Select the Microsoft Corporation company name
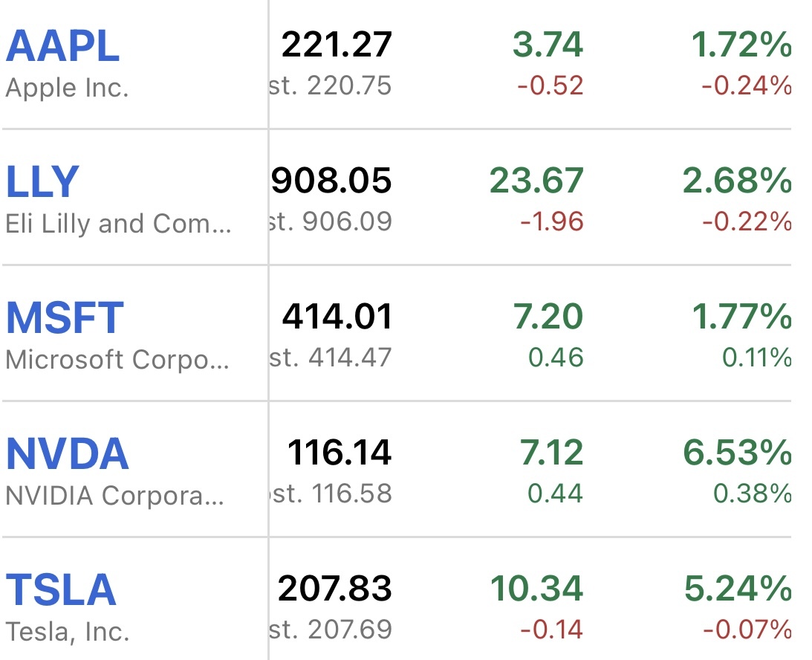The height and width of the screenshot is (660, 812). coord(117,359)
